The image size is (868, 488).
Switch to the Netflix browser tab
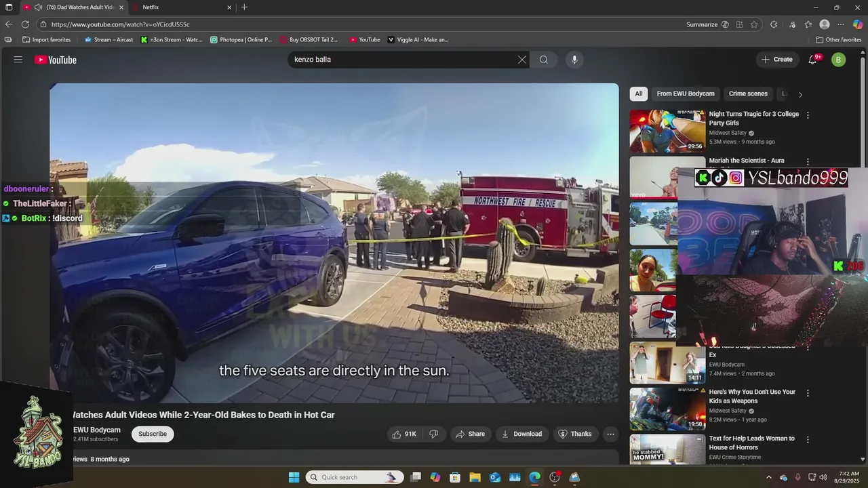tap(183, 7)
